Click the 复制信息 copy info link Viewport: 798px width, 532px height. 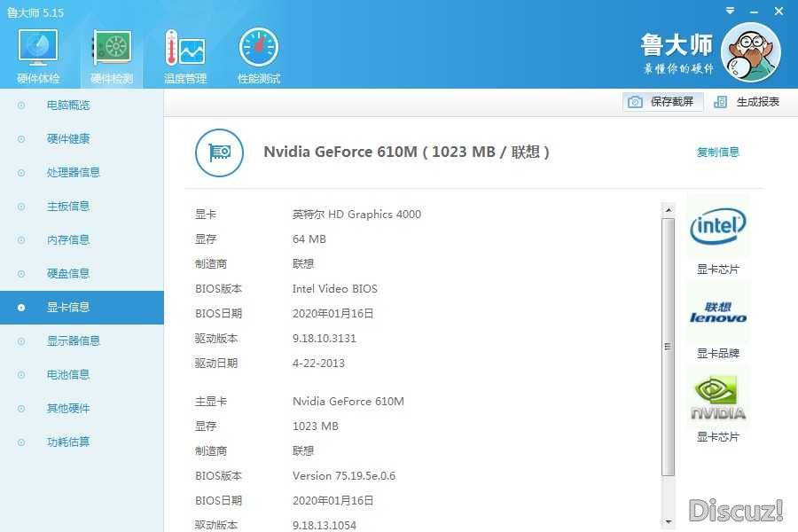717,152
